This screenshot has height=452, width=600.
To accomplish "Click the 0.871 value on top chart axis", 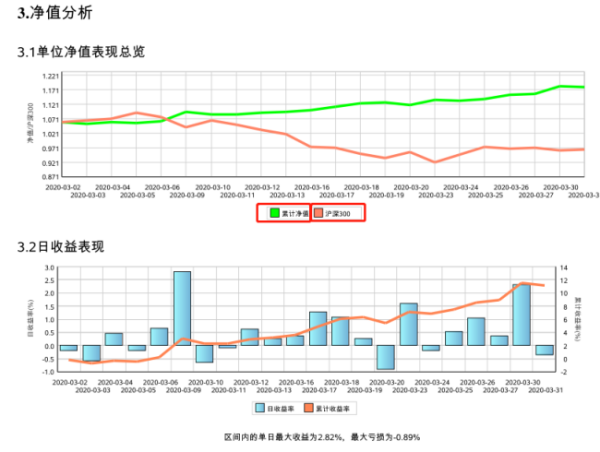I will 51,177.
